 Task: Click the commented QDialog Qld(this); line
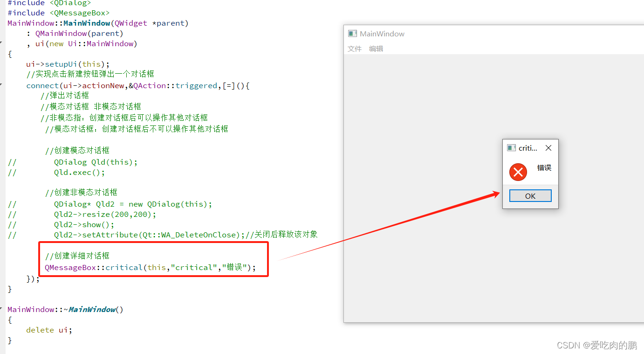(73, 162)
